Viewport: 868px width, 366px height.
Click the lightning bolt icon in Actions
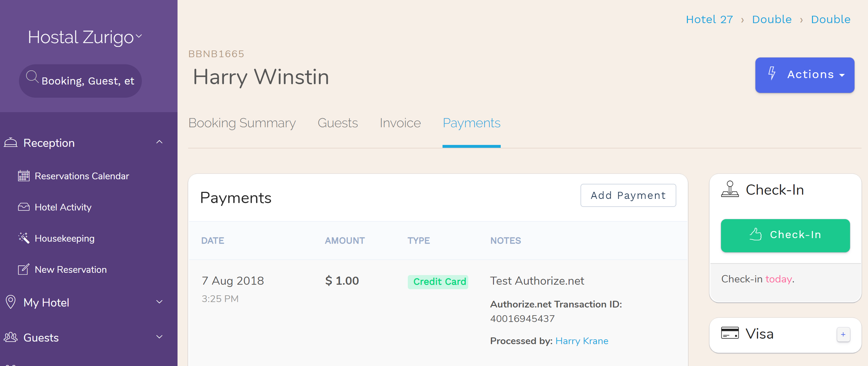click(772, 73)
